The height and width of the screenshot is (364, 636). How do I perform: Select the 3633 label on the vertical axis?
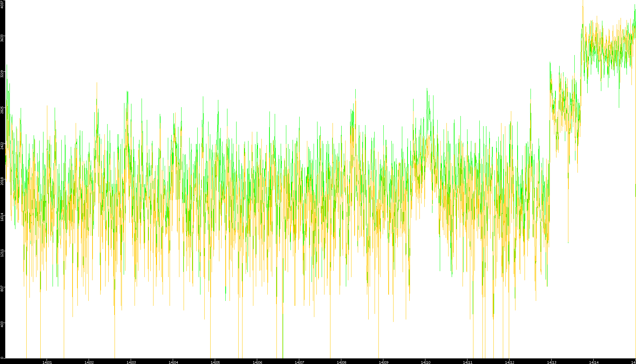coord(2,38)
